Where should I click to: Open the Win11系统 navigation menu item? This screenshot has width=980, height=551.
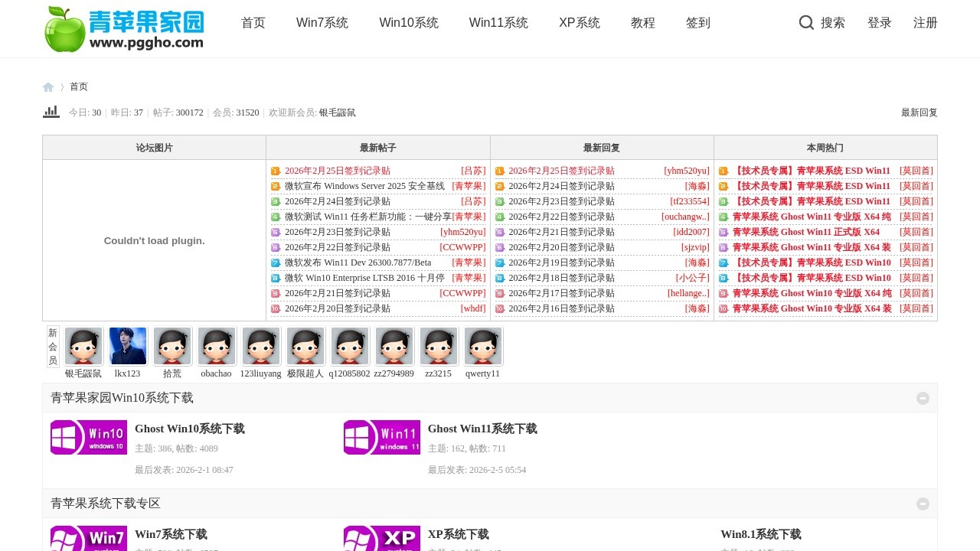[x=498, y=23]
